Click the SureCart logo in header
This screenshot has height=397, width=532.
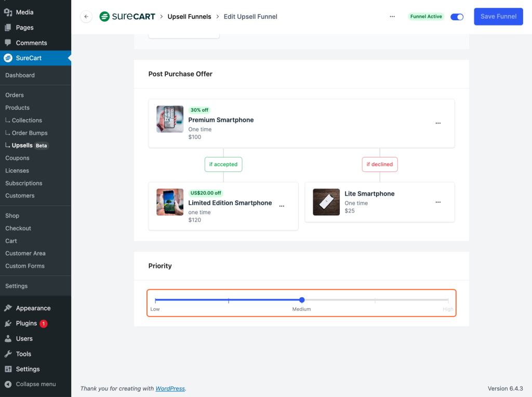[x=127, y=17]
